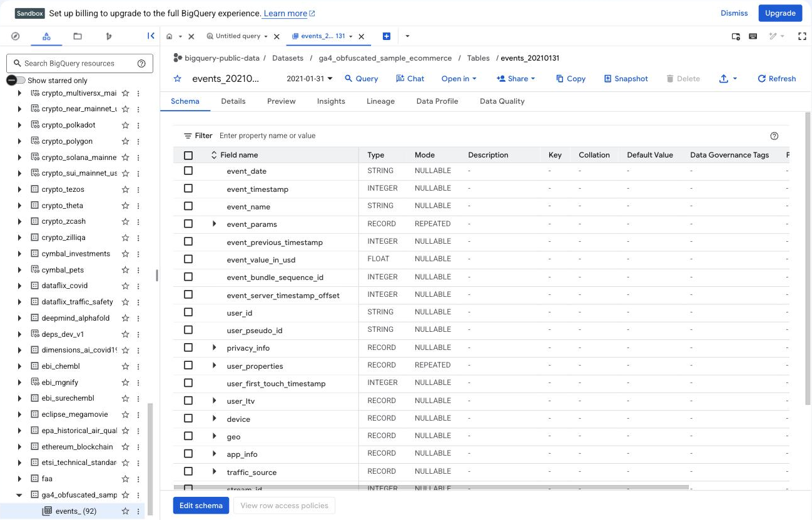Expand the cymbal_pets dataset tree node
Screen dimensions: 812x520
tap(19, 270)
